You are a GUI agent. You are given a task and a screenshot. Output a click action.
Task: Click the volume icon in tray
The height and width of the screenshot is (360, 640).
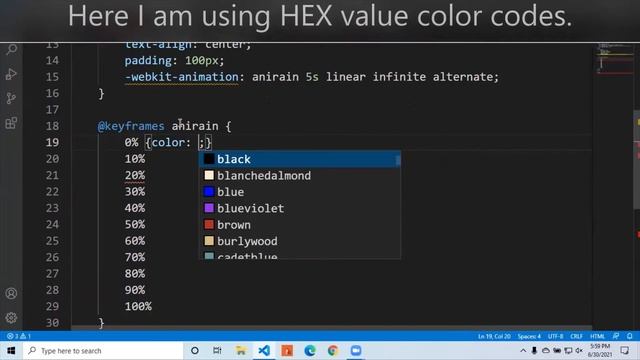(x=579, y=351)
